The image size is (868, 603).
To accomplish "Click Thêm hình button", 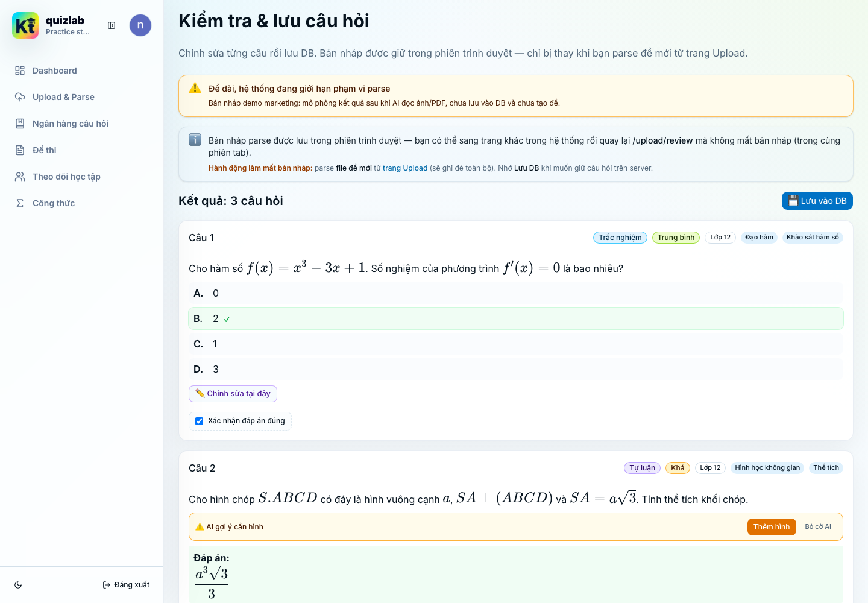I will [x=772, y=527].
